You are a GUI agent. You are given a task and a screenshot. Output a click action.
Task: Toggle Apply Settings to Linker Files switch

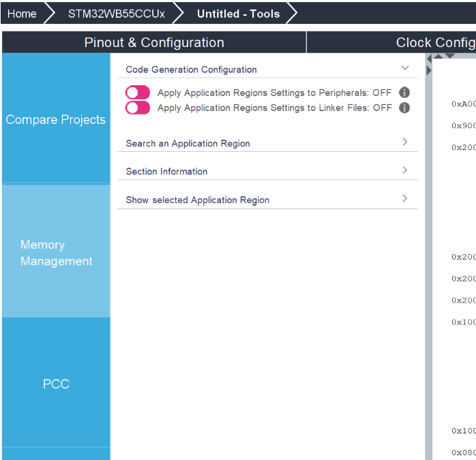point(138,108)
